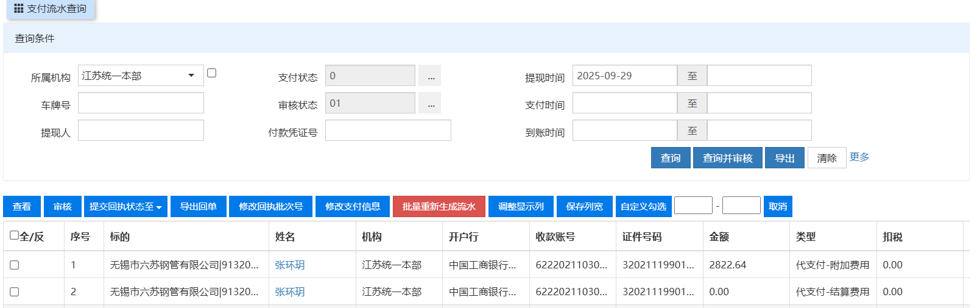Click the 支付时间 end date field

click(x=760, y=103)
